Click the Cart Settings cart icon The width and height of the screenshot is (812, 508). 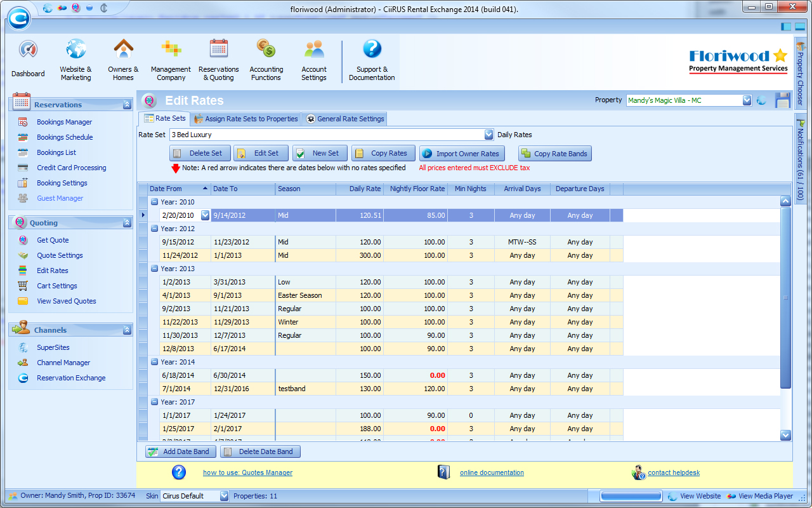pyautogui.click(x=23, y=286)
